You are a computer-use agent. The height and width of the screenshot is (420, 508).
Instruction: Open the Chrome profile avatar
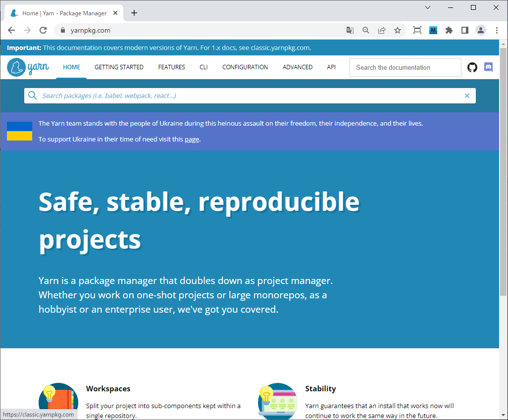(x=481, y=30)
